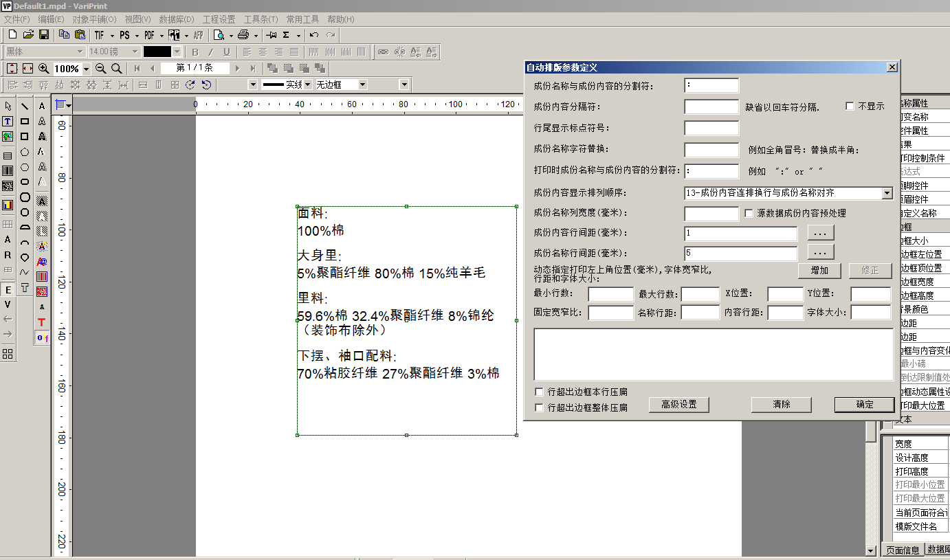
Task: Click the fit-to-width view icon
Action: tap(28, 68)
